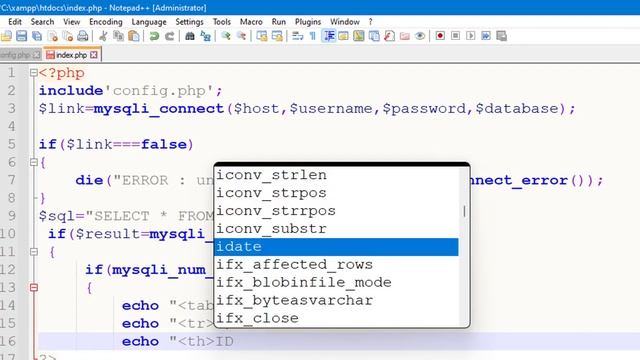Zoom out using the toolbar magnifier icon
The image size is (640, 360).
tap(241, 36)
